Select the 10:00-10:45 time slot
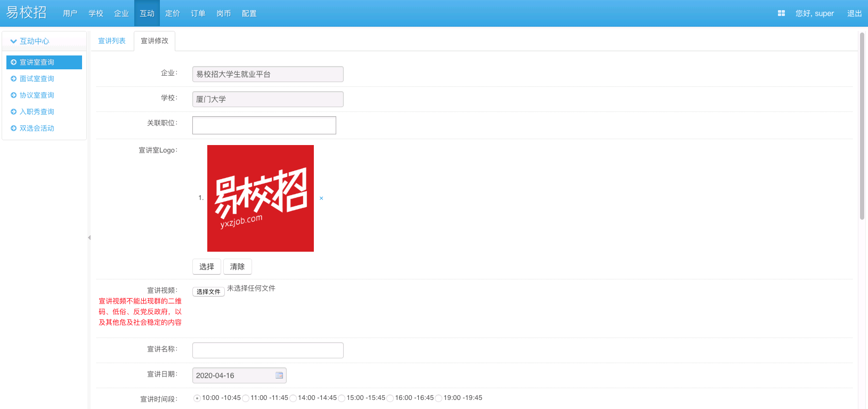 click(197, 398)
